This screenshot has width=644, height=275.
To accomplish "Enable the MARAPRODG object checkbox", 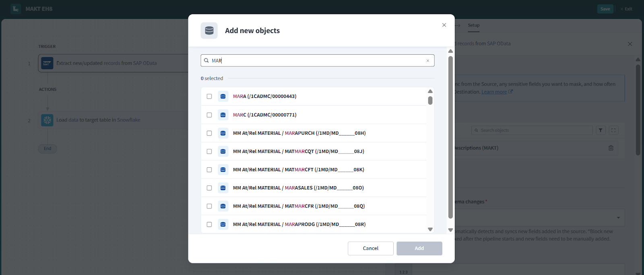I will tap(209, 224).
